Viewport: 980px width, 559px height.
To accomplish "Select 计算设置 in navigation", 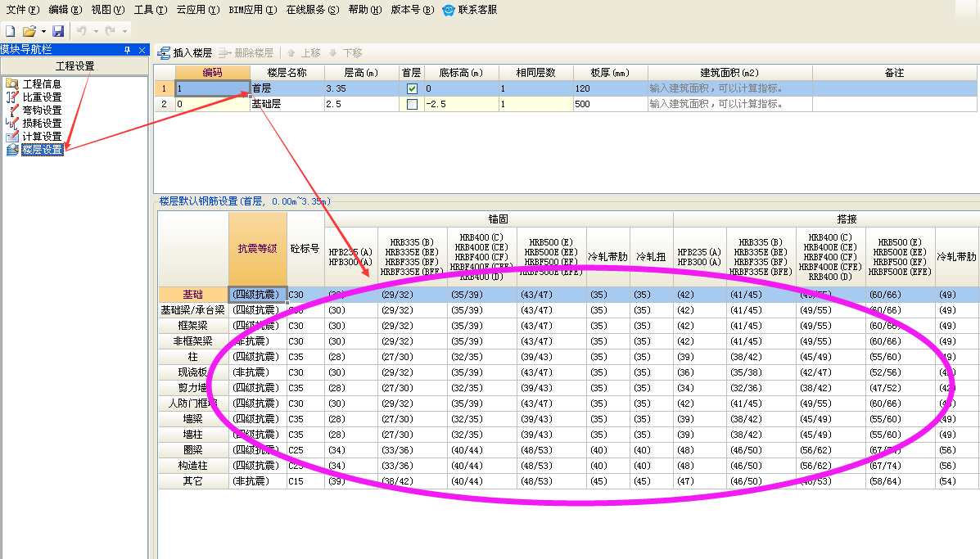I will [42, 136].
